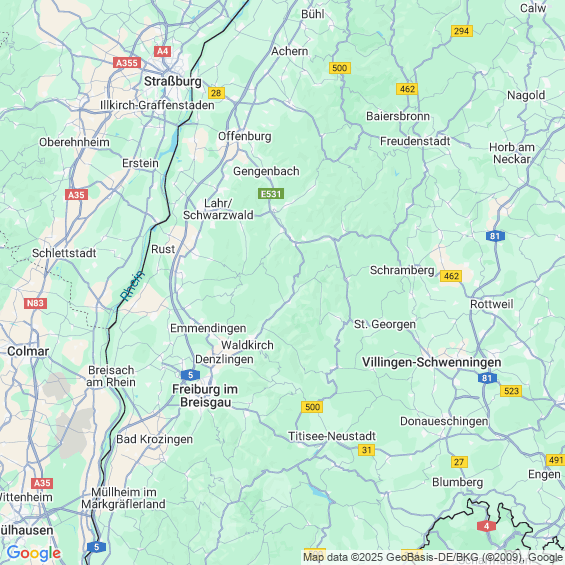Open the Google logo link
Image resolution: width=565 pixels, height=565 pixels.
(34, 553)
